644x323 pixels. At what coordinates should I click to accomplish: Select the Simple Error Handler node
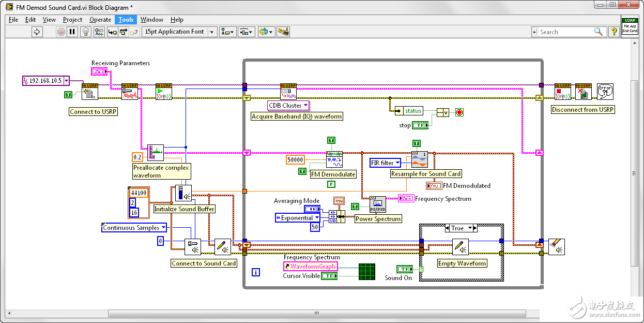tap(605, 91)
